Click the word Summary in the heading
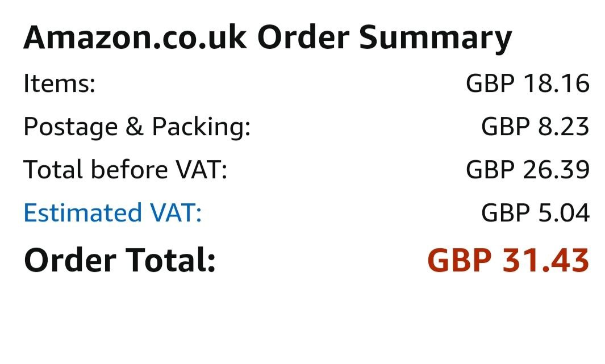Viewport: 605px width, 364px height. [435, 39]
